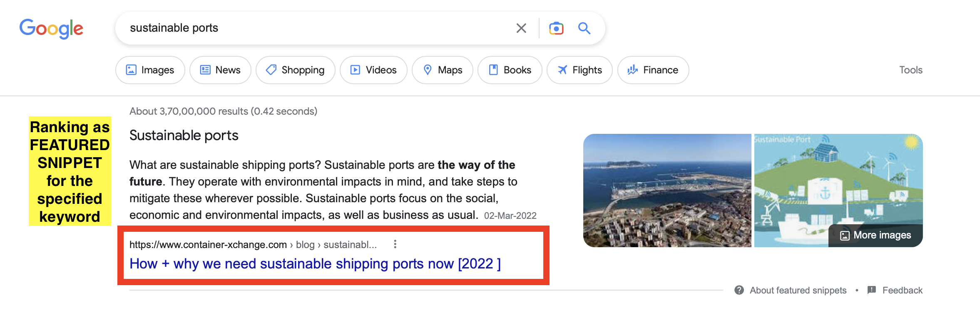Open the Flights tab
Viewport: 980px width, 321px height.
(580, 70)
